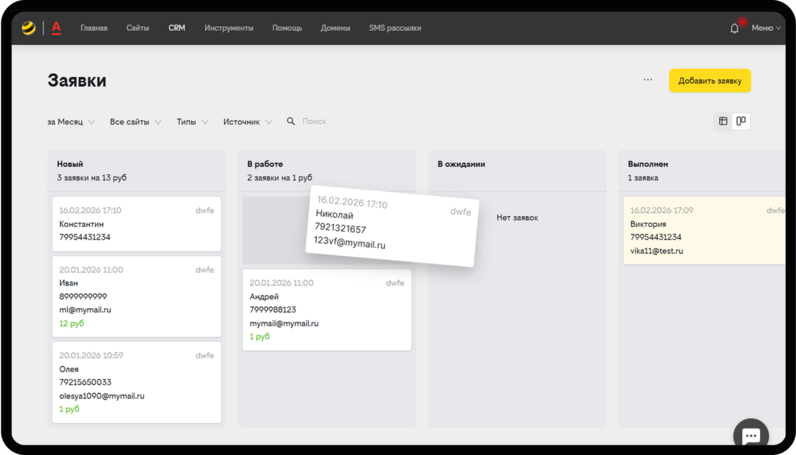The image size is (796, 455).
Task: Open the notifications bell icon
Action: (x=735, y=28)
